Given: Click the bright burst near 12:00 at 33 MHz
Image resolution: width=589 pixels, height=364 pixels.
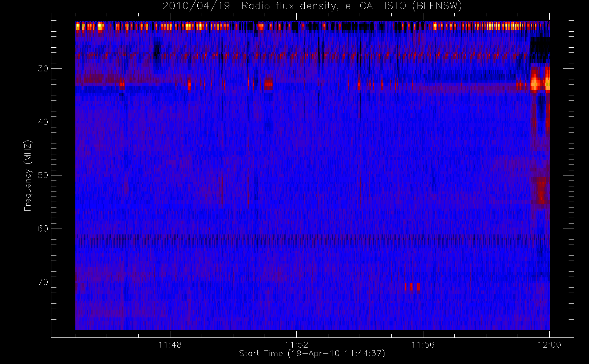Looking at the screenshot, I should tap(540, 79).
